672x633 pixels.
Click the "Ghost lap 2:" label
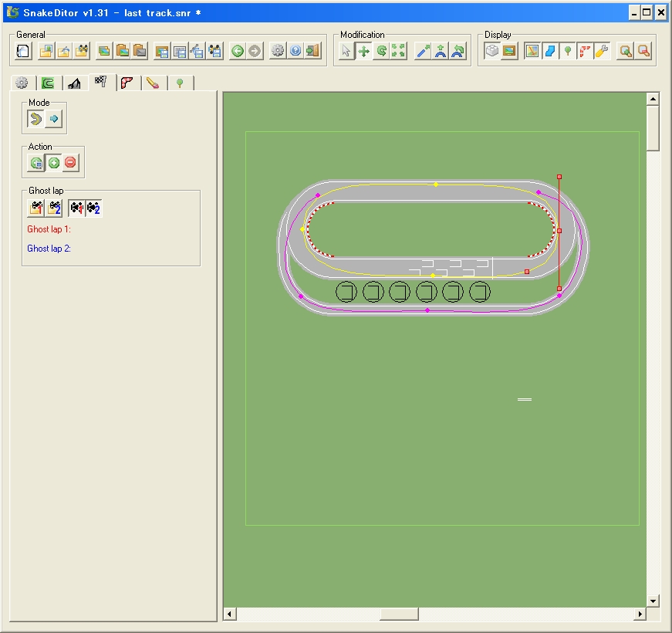coord(49,249)
